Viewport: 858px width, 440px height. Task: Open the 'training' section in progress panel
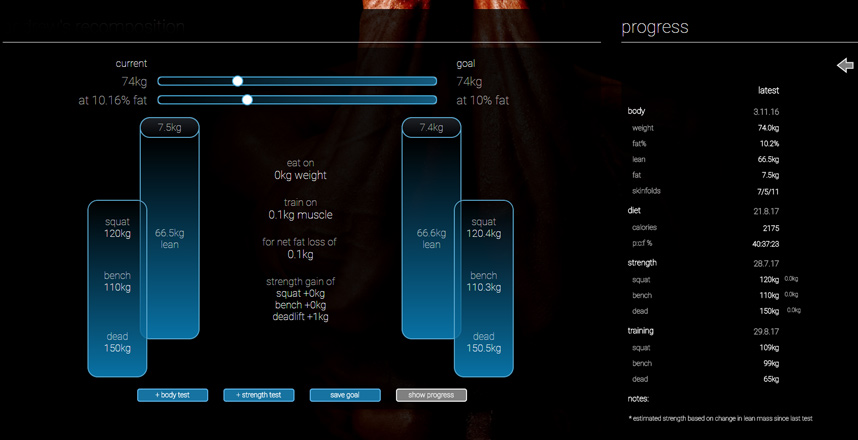[641, 330]
